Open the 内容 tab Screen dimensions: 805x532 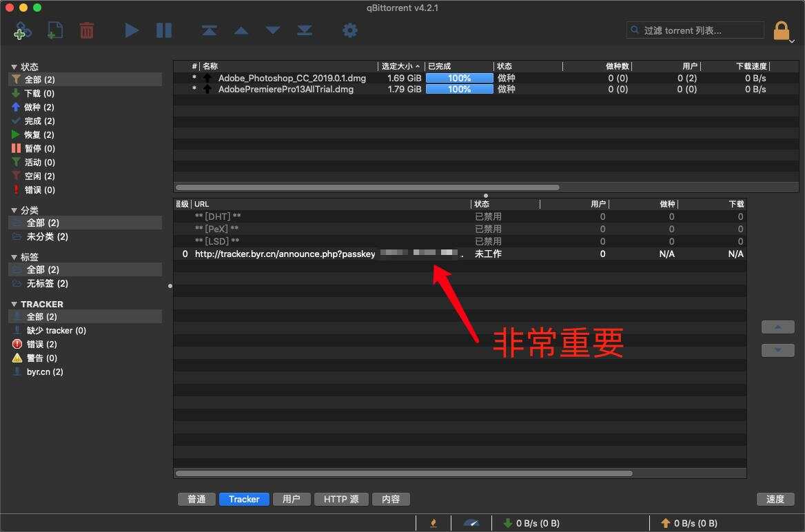(x=391, y=499)
